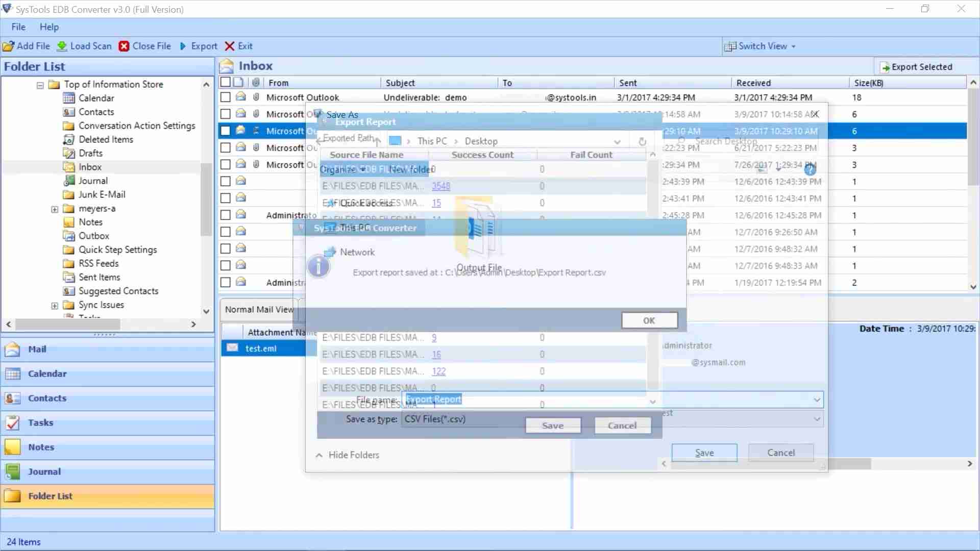
Task: Click the Exit toolbar icon
Action: [229, 46]
